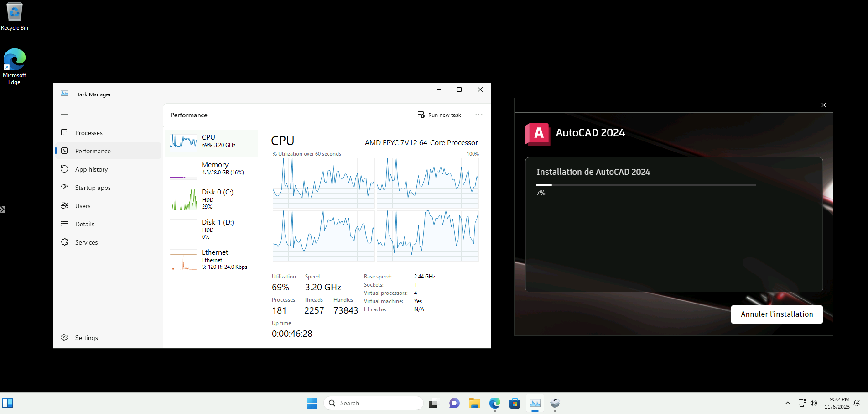Select the Ethernet performance item
The width and height of the screenshot is (868, 414).
pos(212,260)
